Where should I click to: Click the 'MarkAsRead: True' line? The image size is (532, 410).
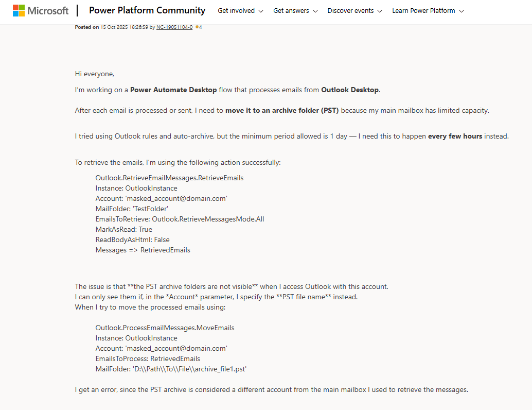123,229
